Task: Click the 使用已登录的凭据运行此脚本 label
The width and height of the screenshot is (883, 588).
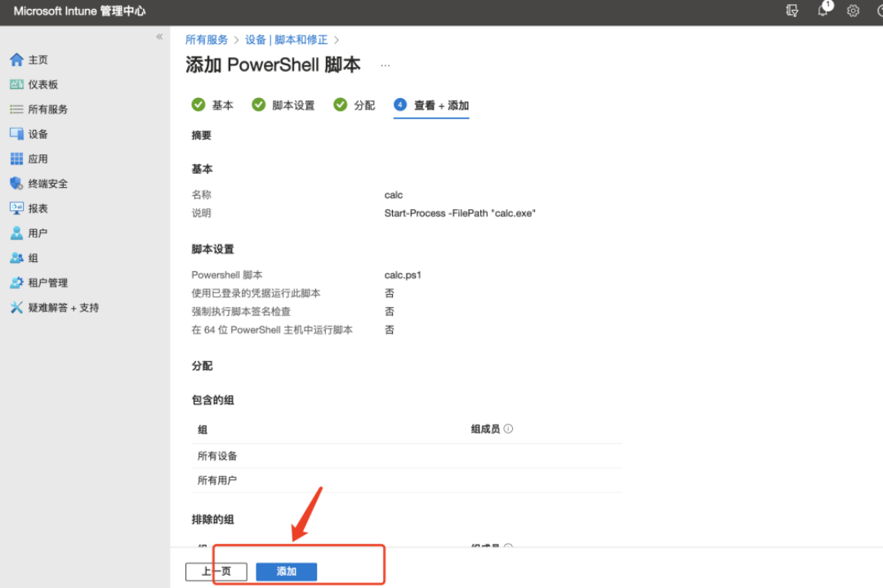Action: (256, 293)
